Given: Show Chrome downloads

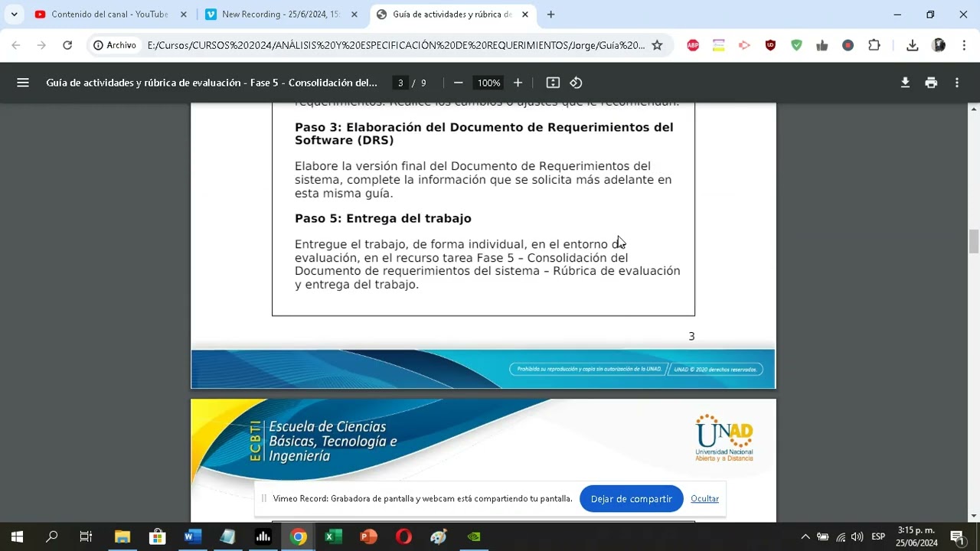Looking at the screenshot, I should pyautogui.click(x=912, y=45).
